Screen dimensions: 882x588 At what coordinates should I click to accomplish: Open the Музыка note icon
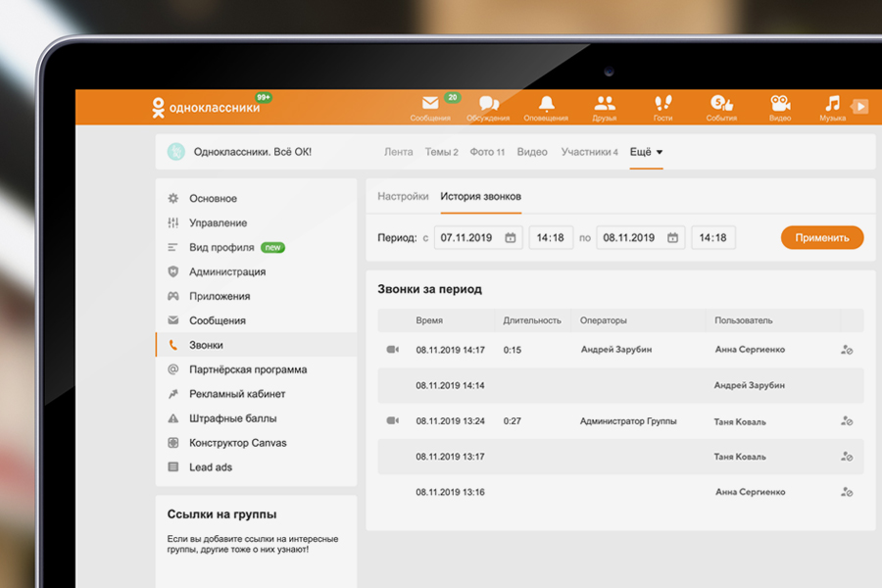832,104
